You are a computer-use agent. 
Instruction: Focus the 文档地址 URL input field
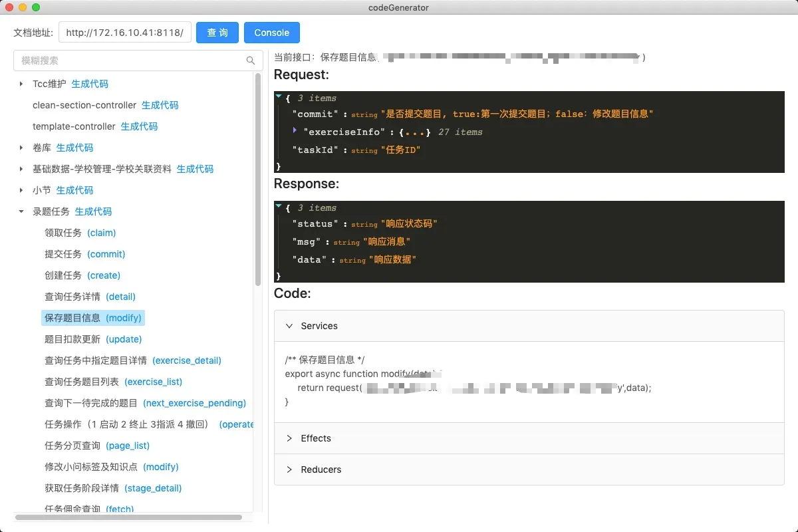click(125, 33)
